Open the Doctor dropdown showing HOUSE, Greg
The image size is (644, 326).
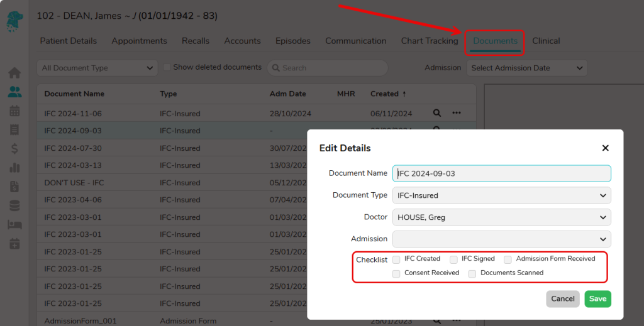(x=501, y=217)
